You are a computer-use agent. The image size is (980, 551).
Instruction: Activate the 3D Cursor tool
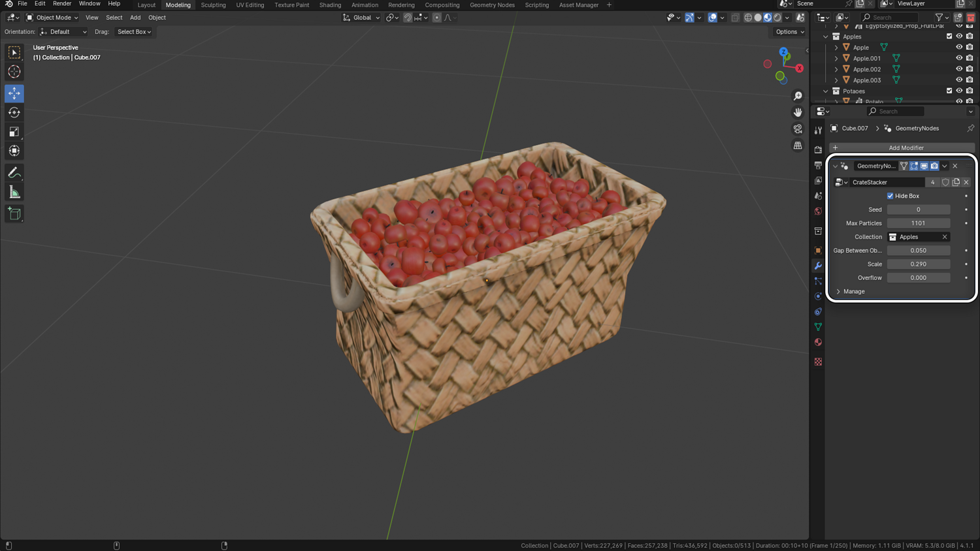pos(14,72)
